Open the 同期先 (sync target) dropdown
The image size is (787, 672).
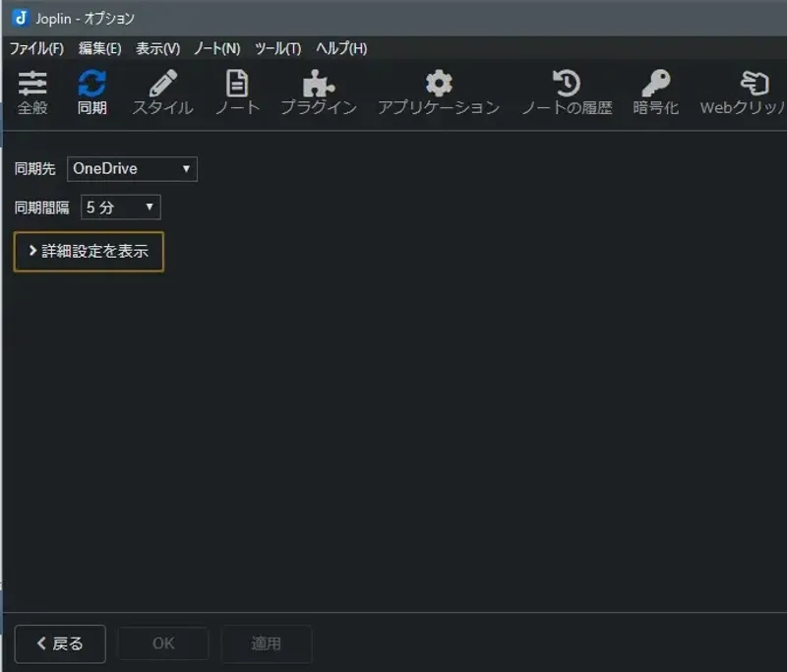[x=131, y=168]
